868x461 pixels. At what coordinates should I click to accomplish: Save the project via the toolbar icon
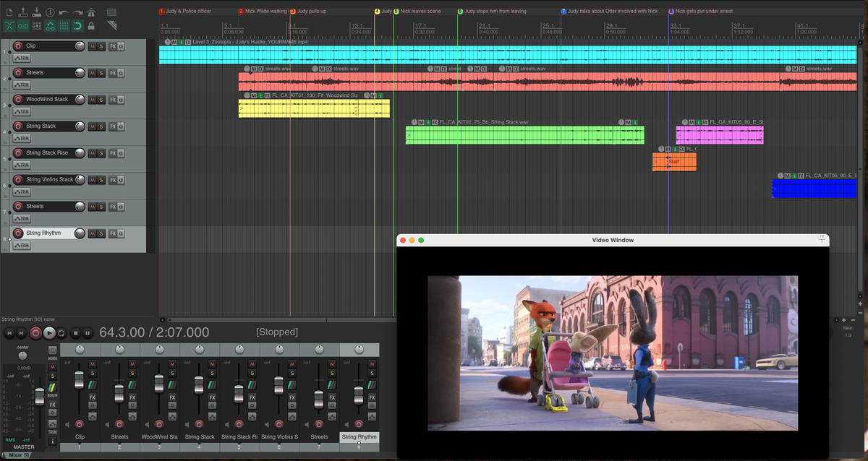point(36,12)
